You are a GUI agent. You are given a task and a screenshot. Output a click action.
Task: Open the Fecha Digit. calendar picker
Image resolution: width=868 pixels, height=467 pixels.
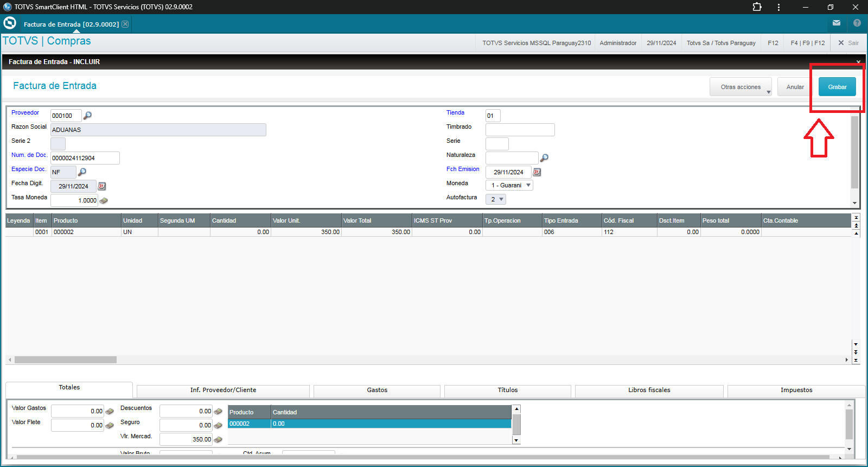pos(101,186)
